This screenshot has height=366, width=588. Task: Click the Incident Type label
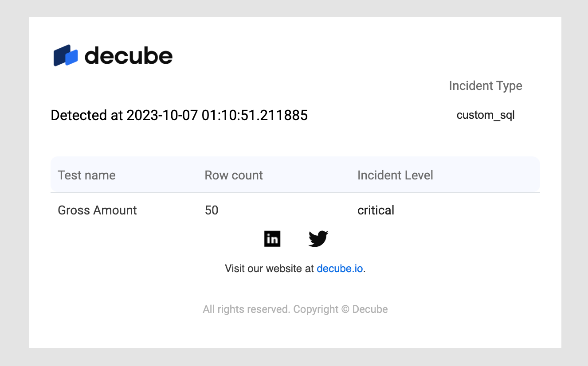(x=486, y=86)
